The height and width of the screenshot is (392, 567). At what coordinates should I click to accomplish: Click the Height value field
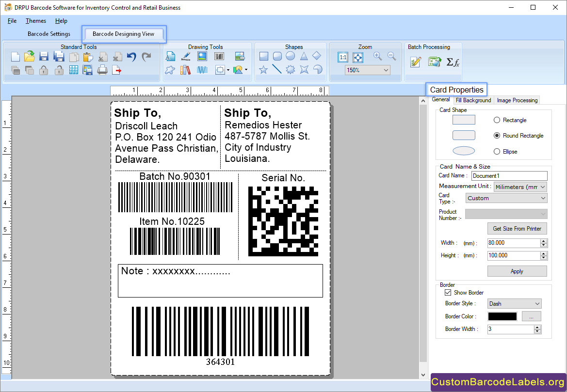(514, 255)
